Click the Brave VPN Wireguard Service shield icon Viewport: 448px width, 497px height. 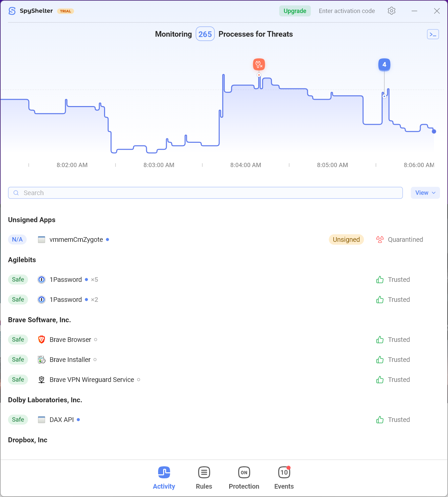coord(41,380)
